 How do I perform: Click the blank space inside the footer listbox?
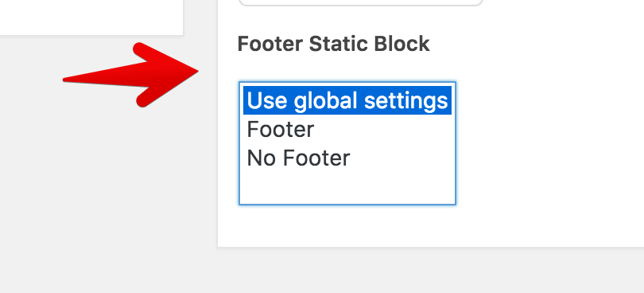[347, 187]
